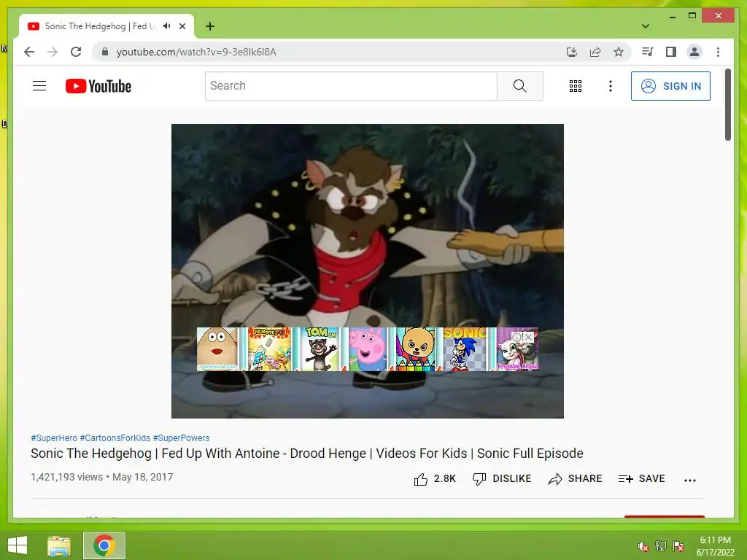Close the overlay ad banner
747x560 pixels.
click(x=528, y=337)
